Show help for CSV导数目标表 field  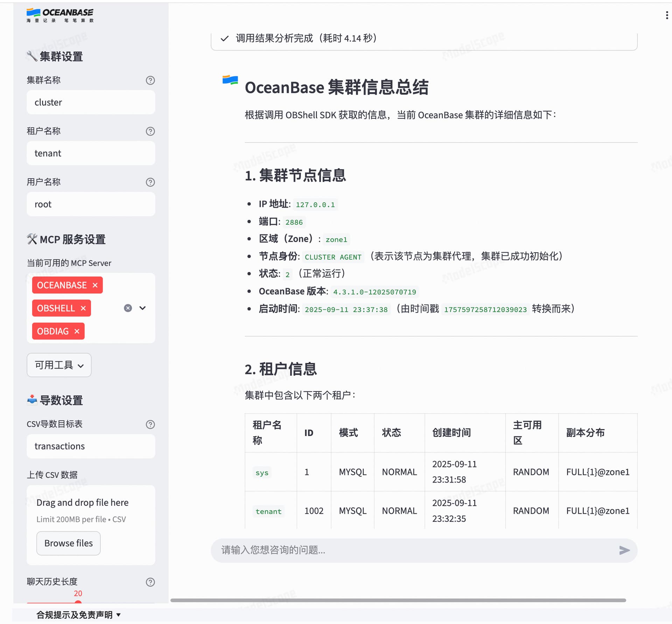[x=150, y=424]
